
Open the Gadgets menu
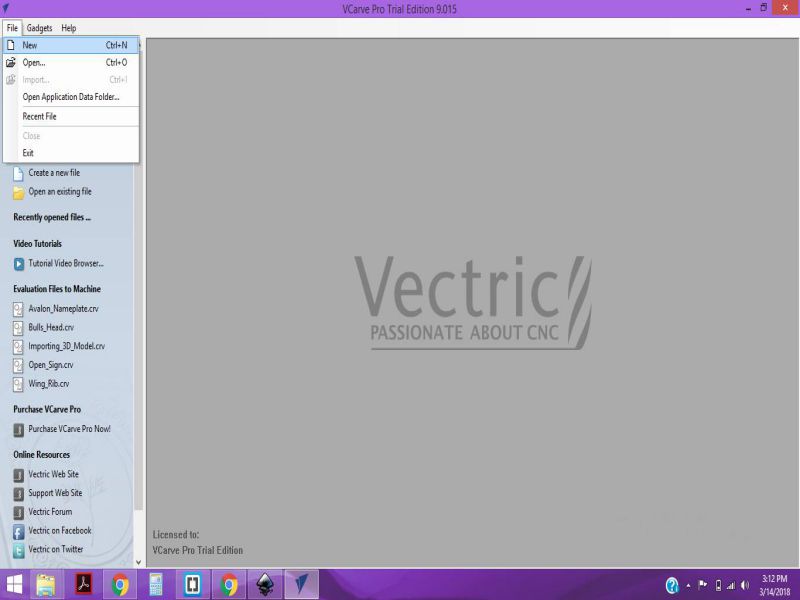click(39, 28)
